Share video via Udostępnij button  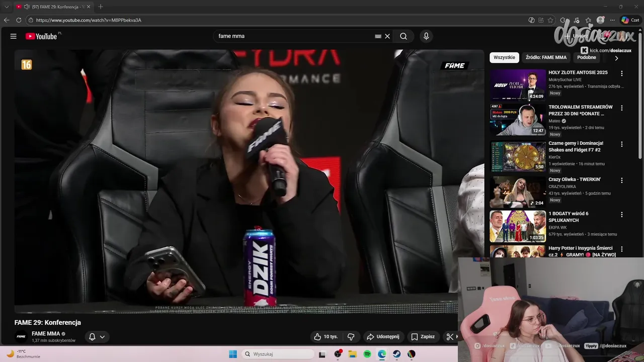(x=383, y=337)
